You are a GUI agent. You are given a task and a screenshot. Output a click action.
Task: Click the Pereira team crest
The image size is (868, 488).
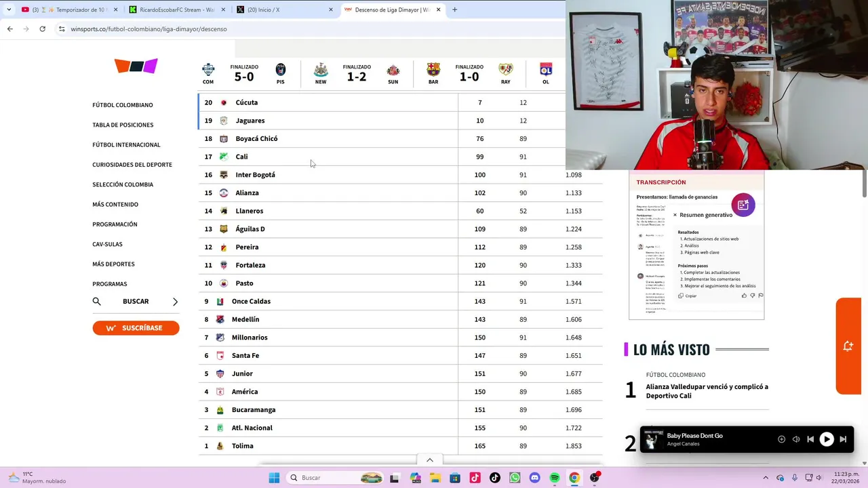click(x=224, y=247)
